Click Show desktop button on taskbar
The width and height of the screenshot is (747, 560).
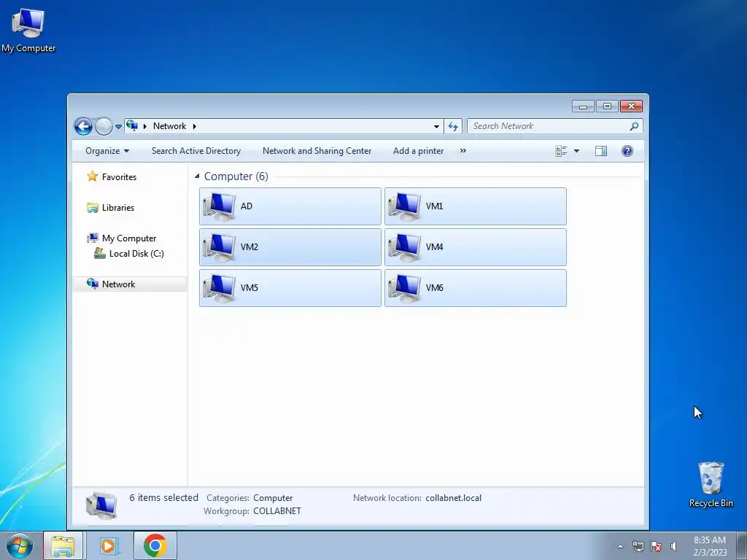point(742,545)
